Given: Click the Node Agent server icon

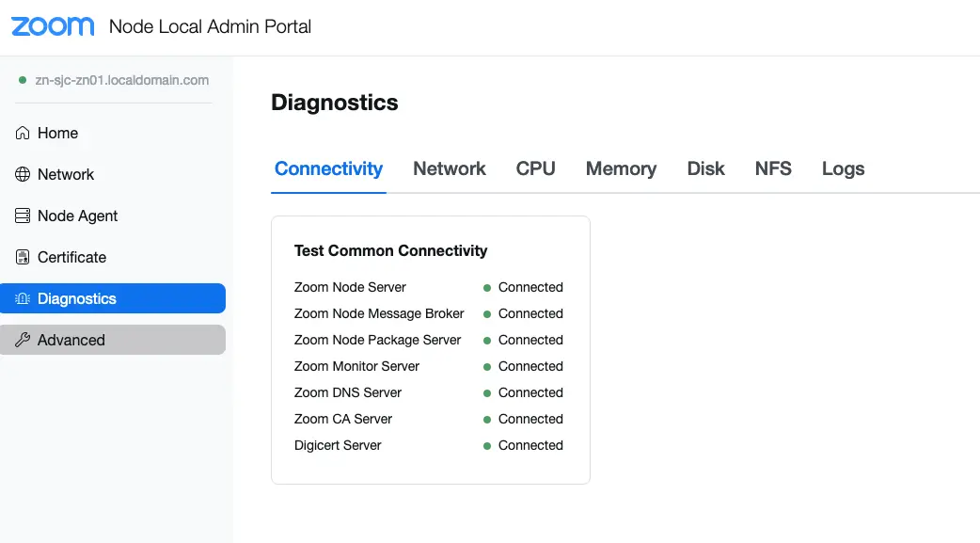Looking at the screenshot, I should [x=24, y=216].
